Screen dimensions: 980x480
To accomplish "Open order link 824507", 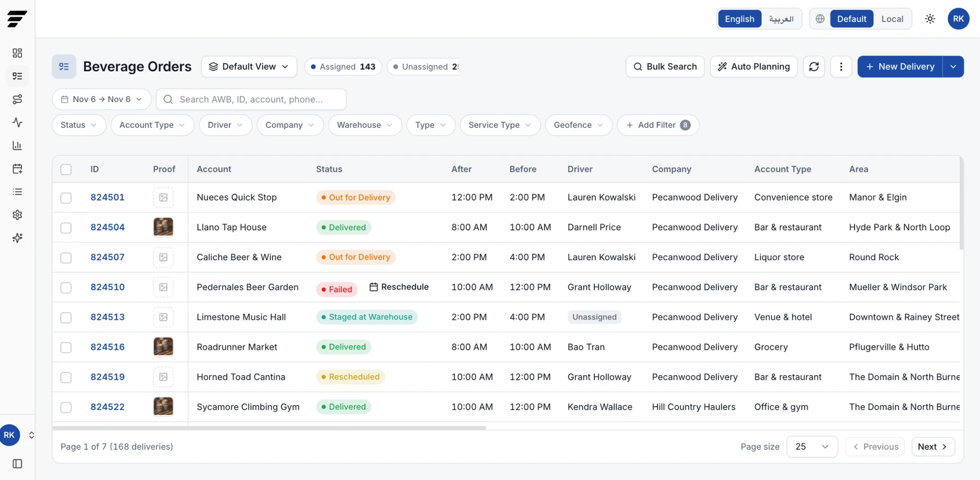I will tap(107, 257).
